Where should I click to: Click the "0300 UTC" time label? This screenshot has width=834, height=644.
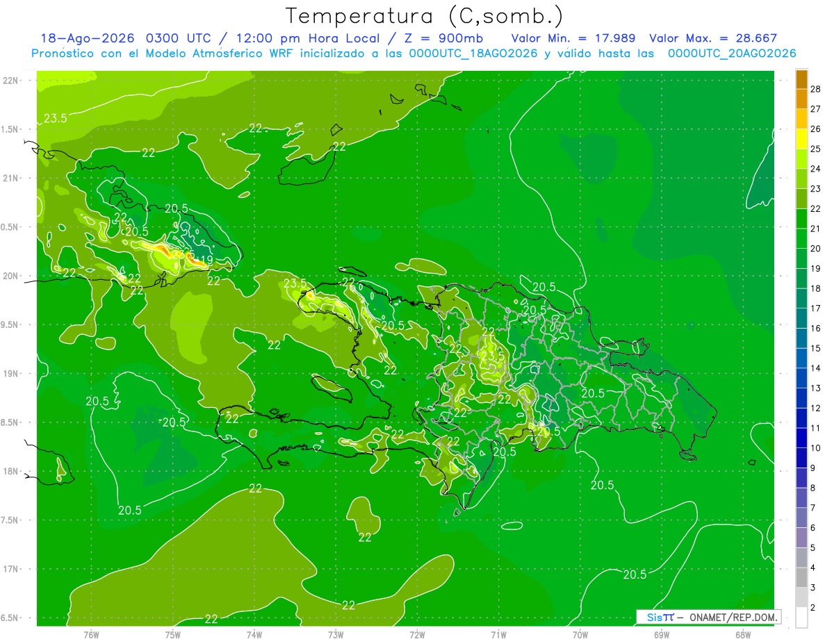pos(180,39)
